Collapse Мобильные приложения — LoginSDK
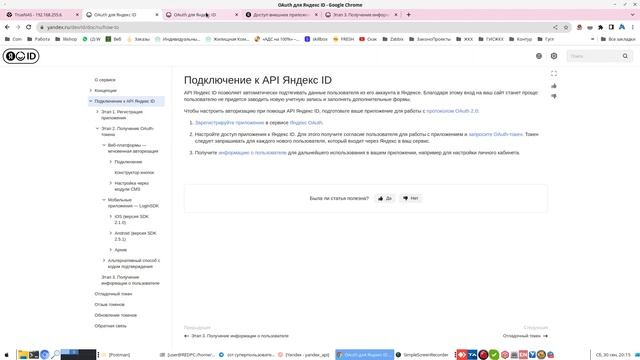The image size is (640, 360). coord(104,200)
